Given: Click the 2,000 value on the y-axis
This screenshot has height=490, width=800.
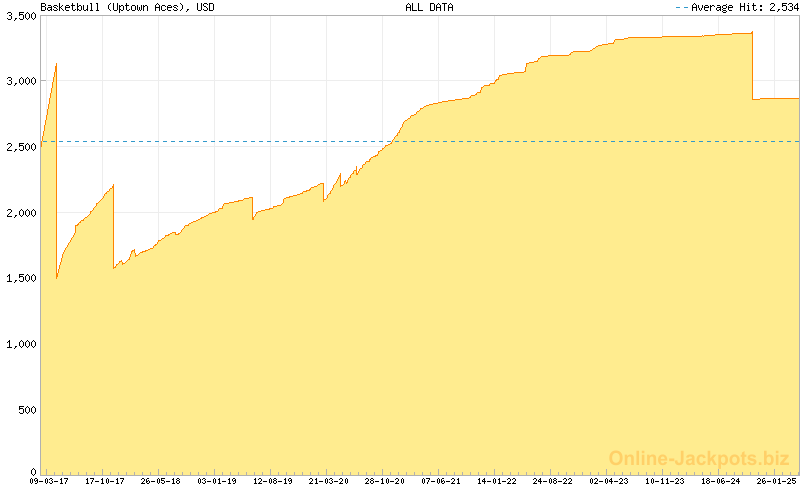Looking at the screenshot, I should (19, 213).
